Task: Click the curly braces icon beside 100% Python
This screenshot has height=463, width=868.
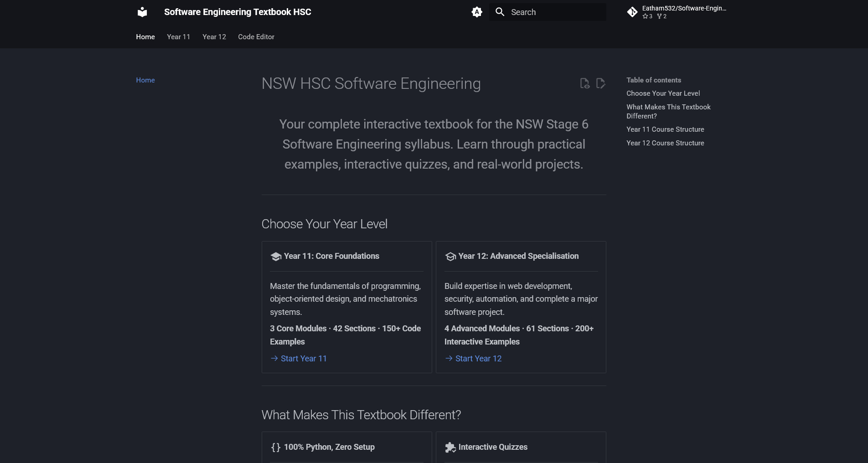Action: point(275,447)
